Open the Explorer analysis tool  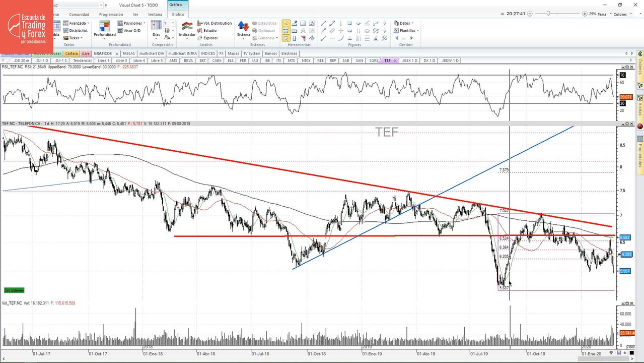click(207, 38)
